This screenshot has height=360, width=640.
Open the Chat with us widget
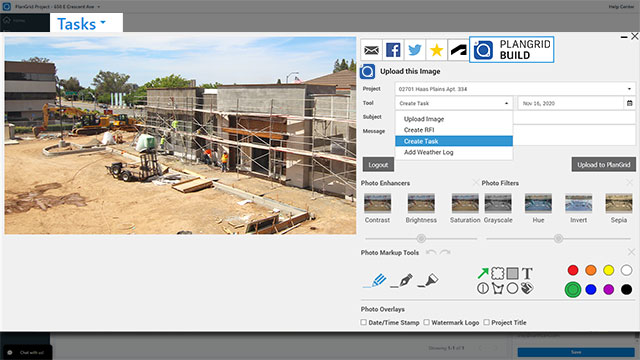[x=27, y=353]
